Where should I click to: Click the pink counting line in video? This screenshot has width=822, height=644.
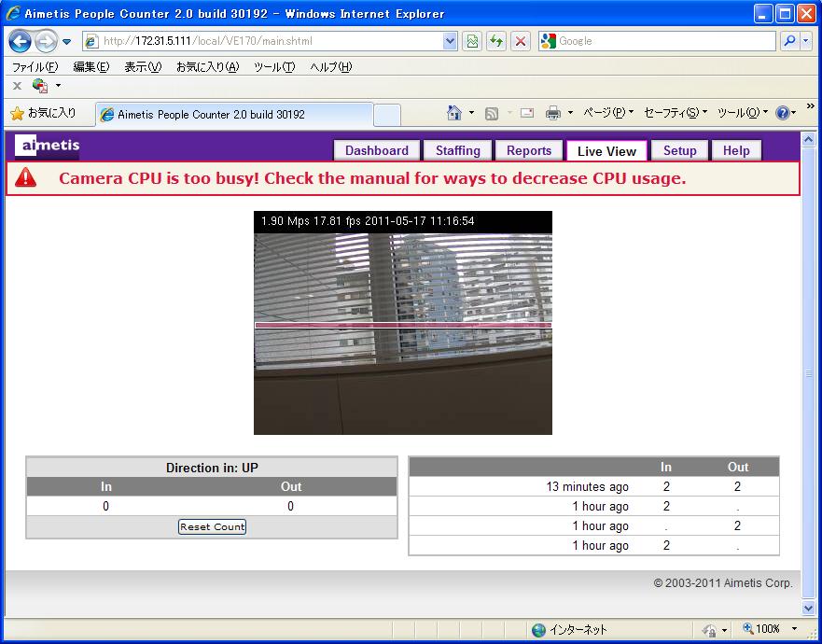[x=403, y=325]
